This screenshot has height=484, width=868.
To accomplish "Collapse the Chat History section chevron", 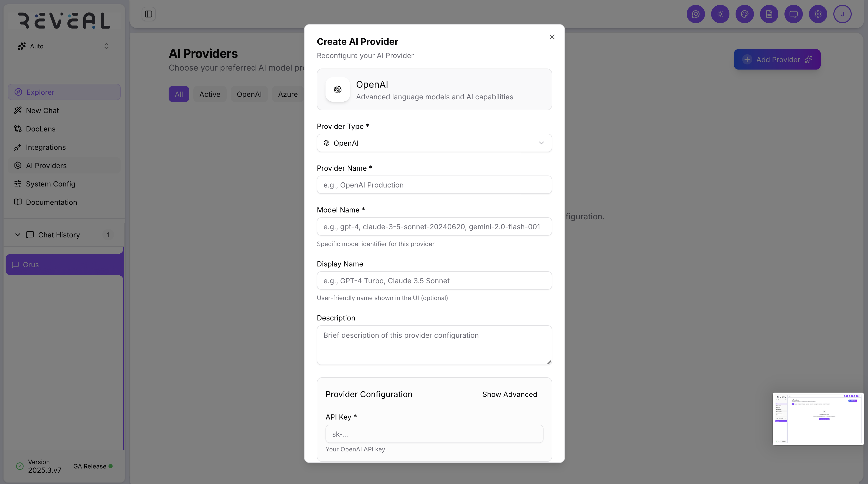I will [18, 235].
